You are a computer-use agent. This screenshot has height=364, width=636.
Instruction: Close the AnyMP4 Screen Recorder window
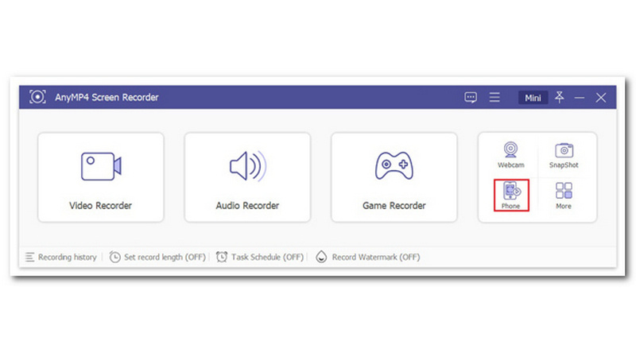tap(601, 98)
